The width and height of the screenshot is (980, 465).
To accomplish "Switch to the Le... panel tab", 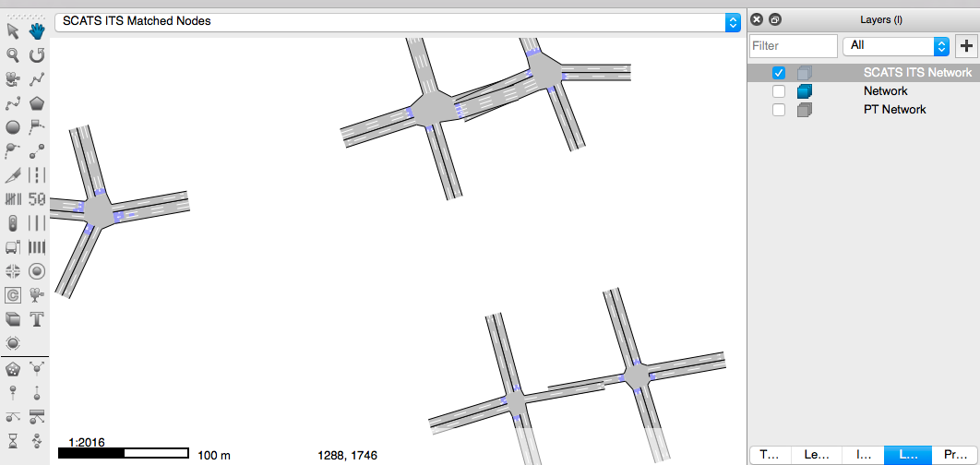I will (817, 455).
